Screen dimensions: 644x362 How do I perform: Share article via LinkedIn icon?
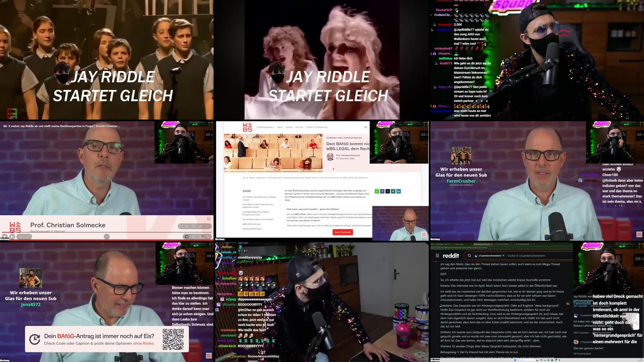tap(399, 191)
